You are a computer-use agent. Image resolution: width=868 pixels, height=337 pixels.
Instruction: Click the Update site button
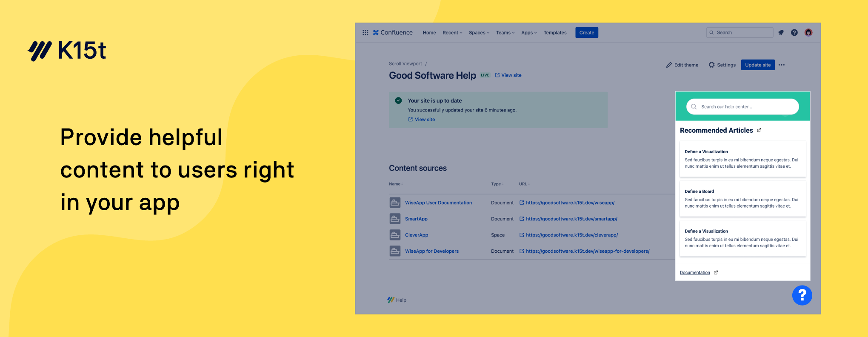pos(758,65)
